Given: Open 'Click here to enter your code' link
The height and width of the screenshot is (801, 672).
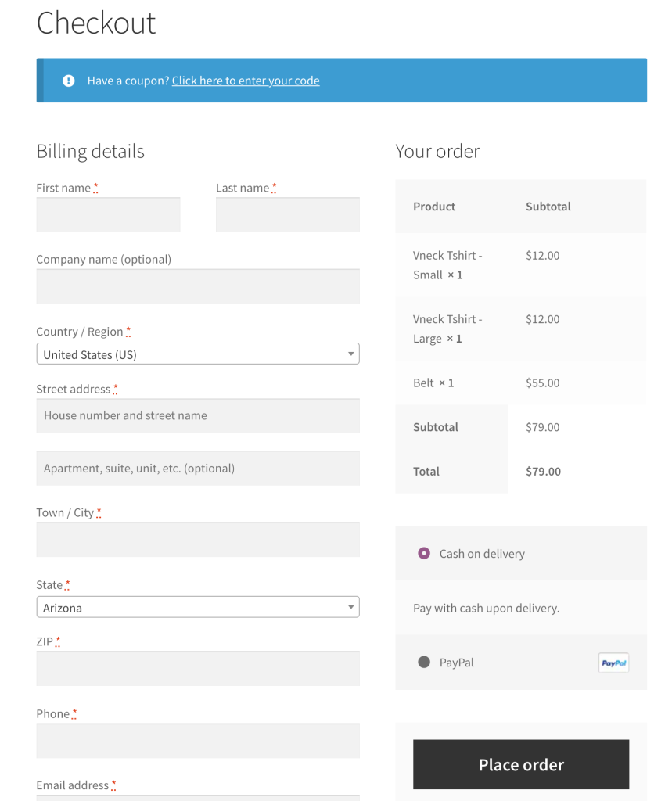Looking at the screenshot, I should pyautogui.click(x=246, y=81).
